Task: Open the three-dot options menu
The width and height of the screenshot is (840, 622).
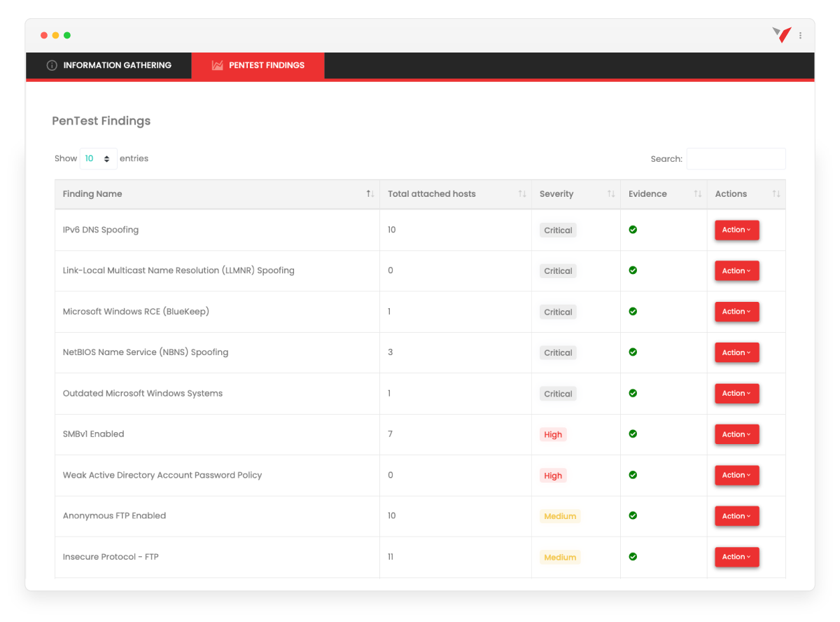Action: tap(801, 35)
